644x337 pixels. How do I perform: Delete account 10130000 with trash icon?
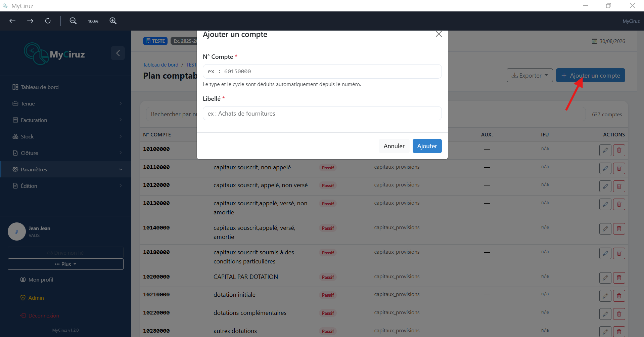[x=619, y=204]
